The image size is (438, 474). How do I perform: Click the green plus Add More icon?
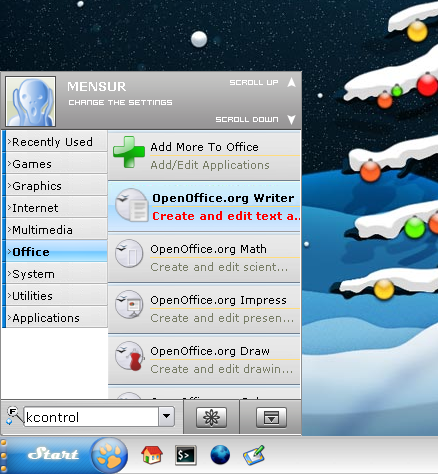[x=129, y=152]
